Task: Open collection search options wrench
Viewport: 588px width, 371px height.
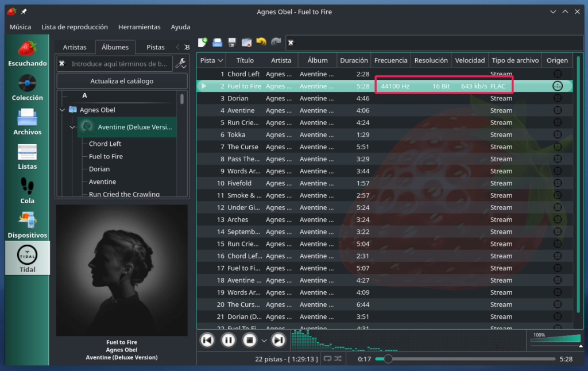Action: pyautogui.click(x=181, y=63)
